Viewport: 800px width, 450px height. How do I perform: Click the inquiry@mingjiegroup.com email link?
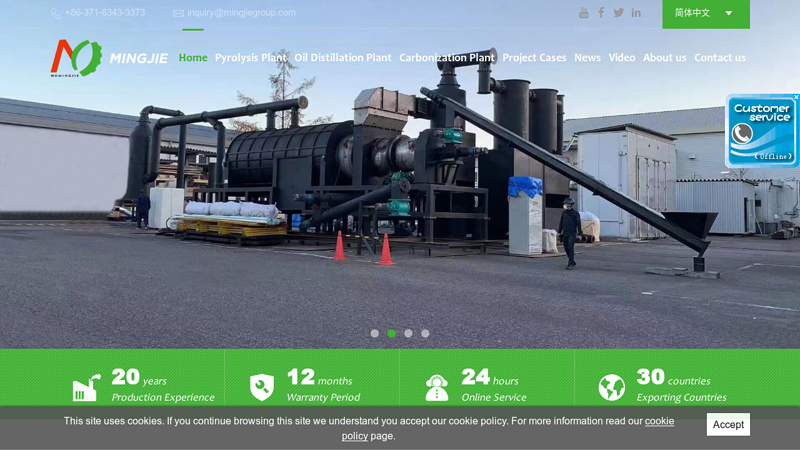241,13
